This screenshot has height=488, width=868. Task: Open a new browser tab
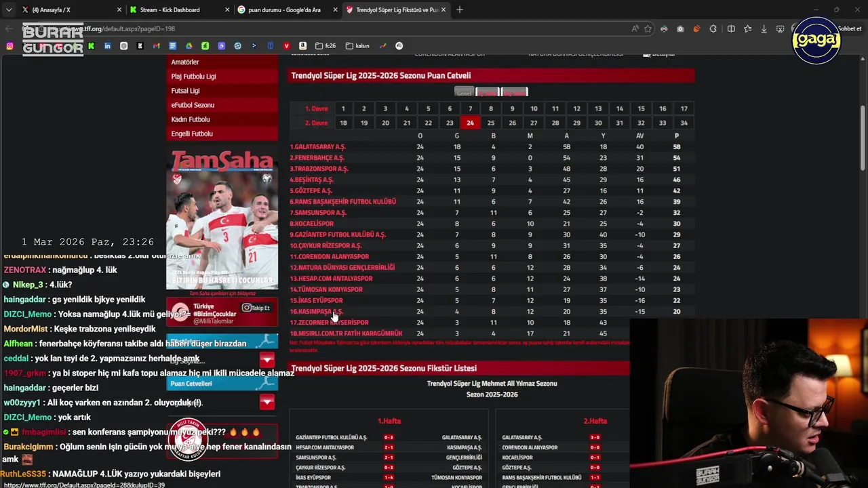click(x=460, y=9)
